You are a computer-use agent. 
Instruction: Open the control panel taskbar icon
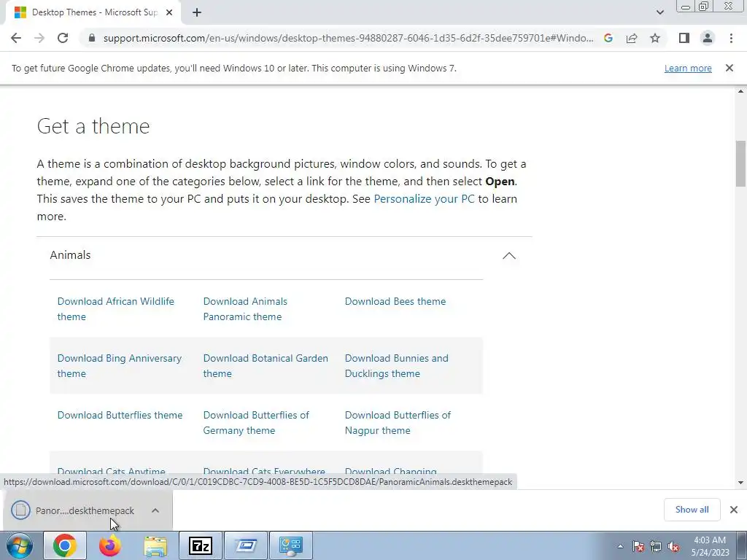(291, 545)
